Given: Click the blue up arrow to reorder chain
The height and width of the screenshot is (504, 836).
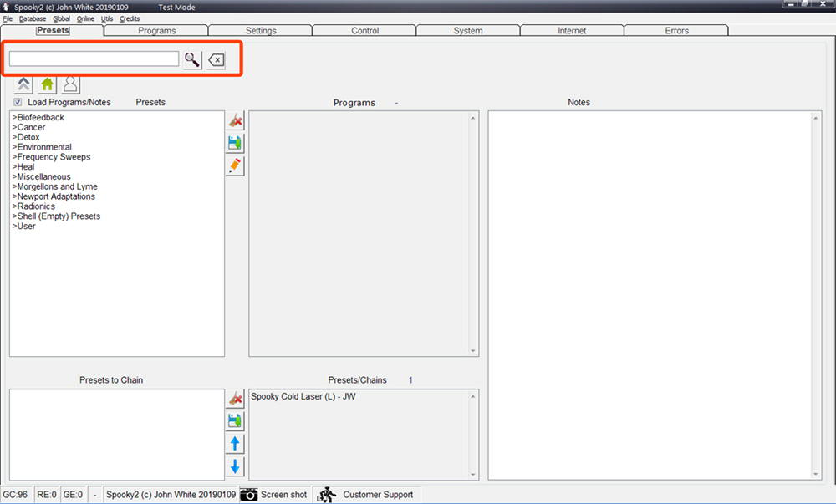Looking at the screenshot, I should (x=235, y=443).
